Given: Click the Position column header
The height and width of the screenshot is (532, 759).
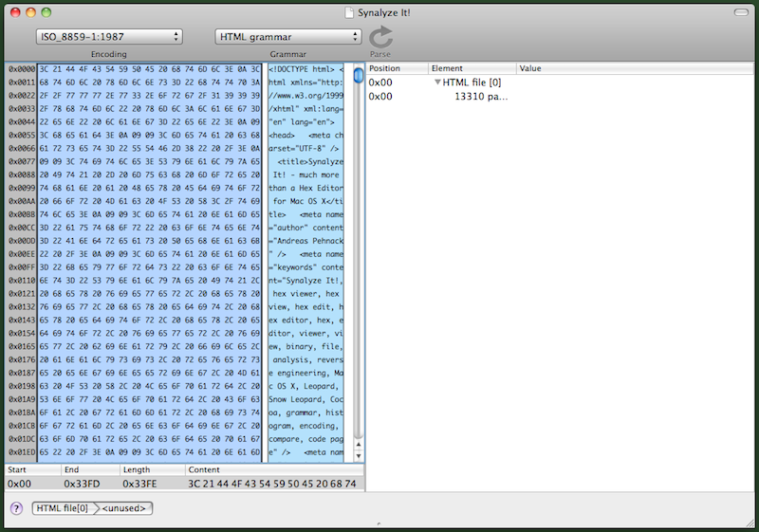Looking at the screenshot, I should coord(396,68).
